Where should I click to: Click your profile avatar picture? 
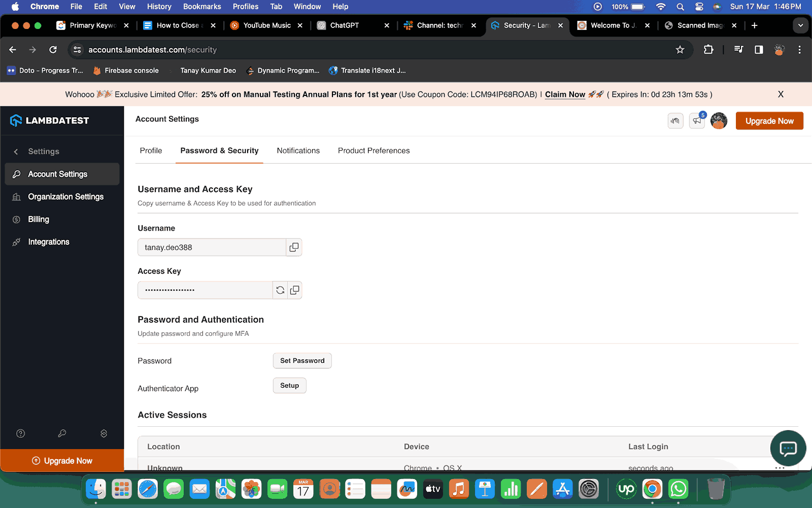[x=719, y=121]
